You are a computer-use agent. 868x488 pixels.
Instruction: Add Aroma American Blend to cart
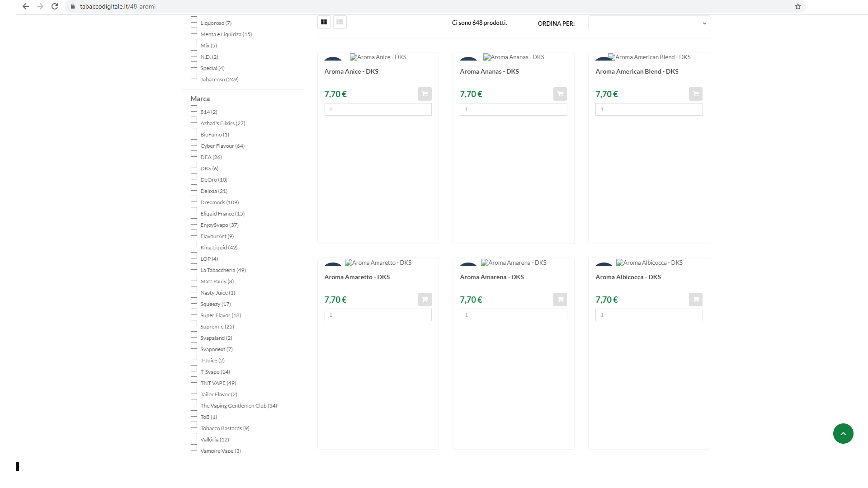pos(695,94)
